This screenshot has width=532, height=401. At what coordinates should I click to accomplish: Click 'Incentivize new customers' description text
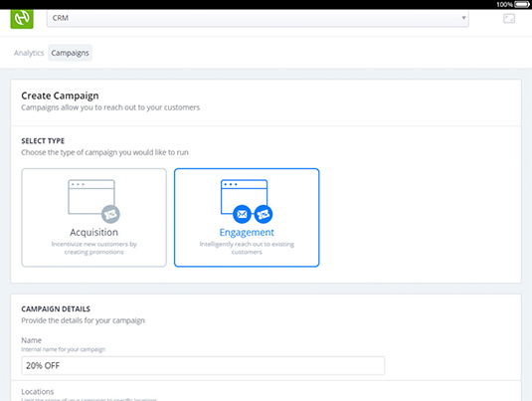[94, 248]
